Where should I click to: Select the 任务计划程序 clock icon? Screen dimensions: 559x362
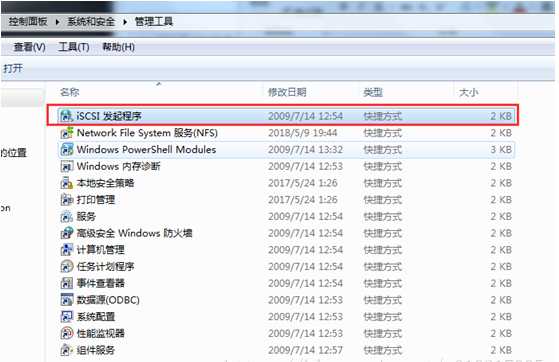coord(67,266)
